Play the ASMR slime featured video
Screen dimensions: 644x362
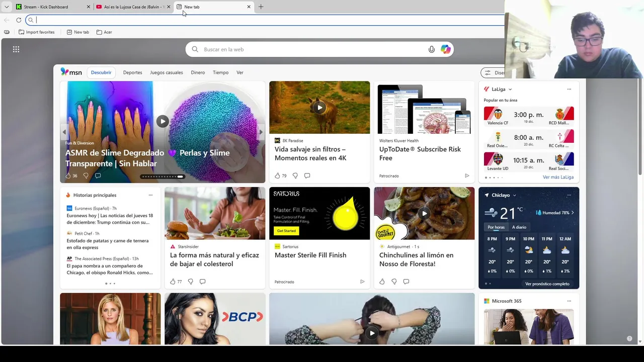pos(163,121)
